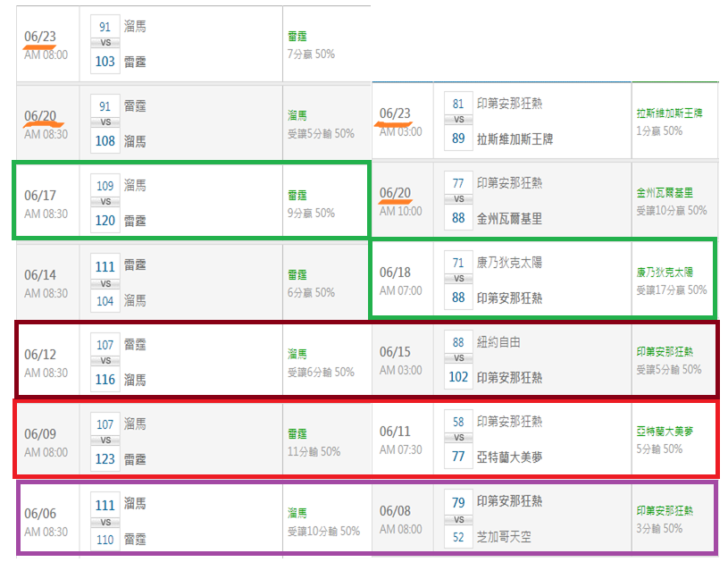The width and height of the screenshot is (728, 562).
Task: Open green 溜馬 link above "受讓5分輸 50%"
Action: pyautogui.click(x=297, y=115)
